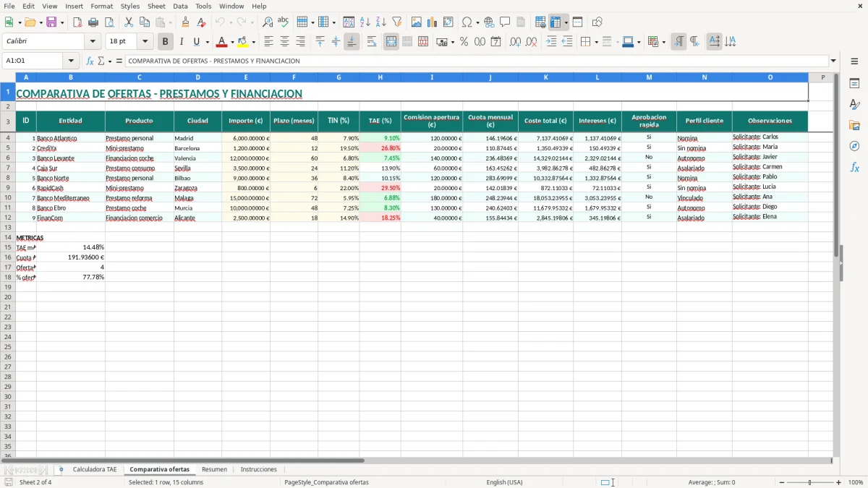Open the font size 18 pt dropdown
This screenshot has width=868, height=488.
(x=145, y=42)
